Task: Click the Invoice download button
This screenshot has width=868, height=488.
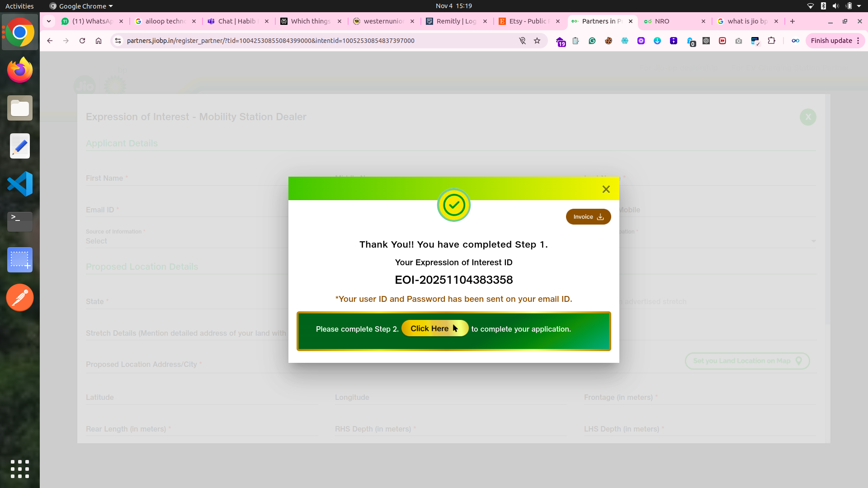Action: [x=588, y=217]
